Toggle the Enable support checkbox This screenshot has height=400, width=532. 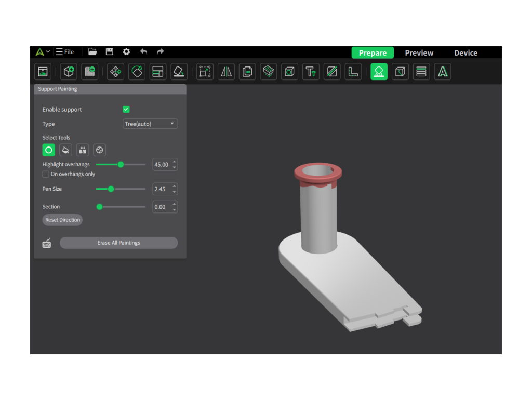tap(126, 109)
